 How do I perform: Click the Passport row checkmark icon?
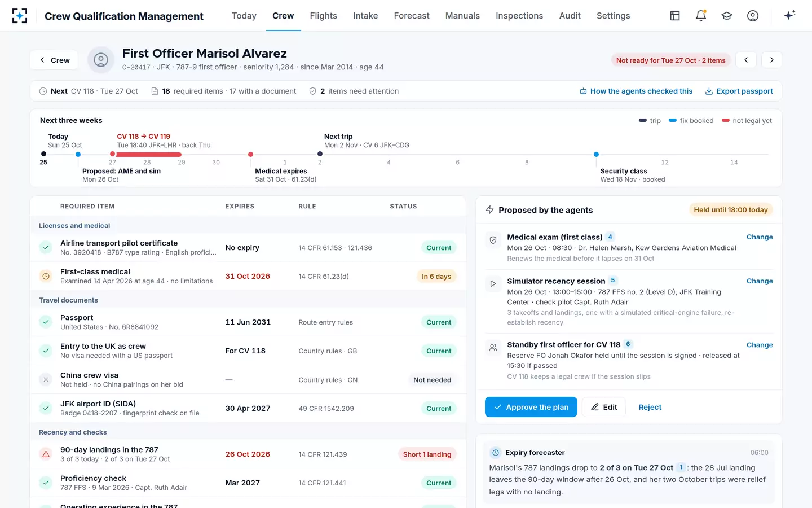(x=46, y=322)
